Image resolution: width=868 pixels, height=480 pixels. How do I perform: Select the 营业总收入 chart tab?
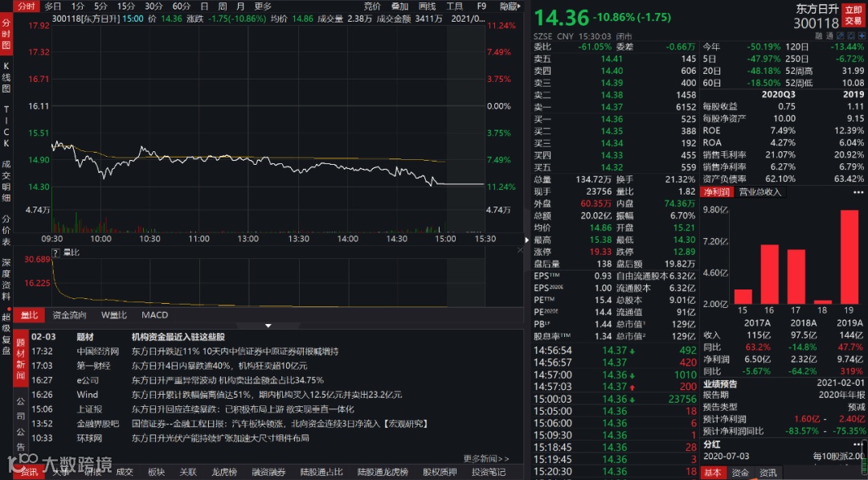pos(759,192)
